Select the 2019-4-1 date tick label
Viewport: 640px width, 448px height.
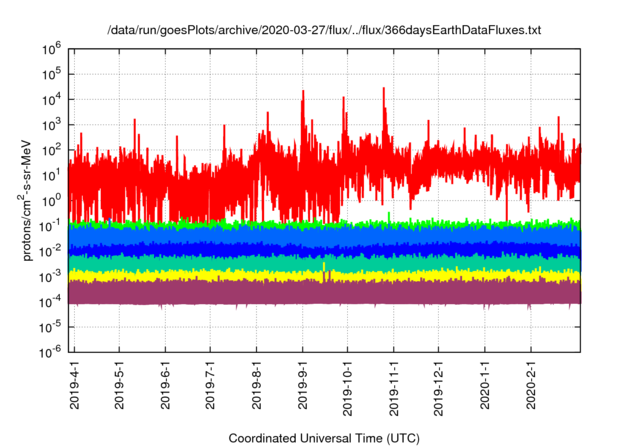74,385
